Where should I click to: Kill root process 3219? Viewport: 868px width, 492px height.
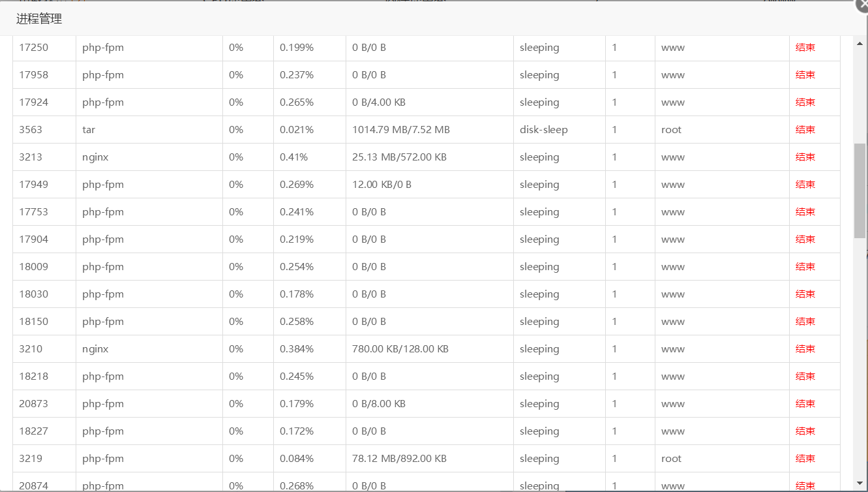pos(805,459)
